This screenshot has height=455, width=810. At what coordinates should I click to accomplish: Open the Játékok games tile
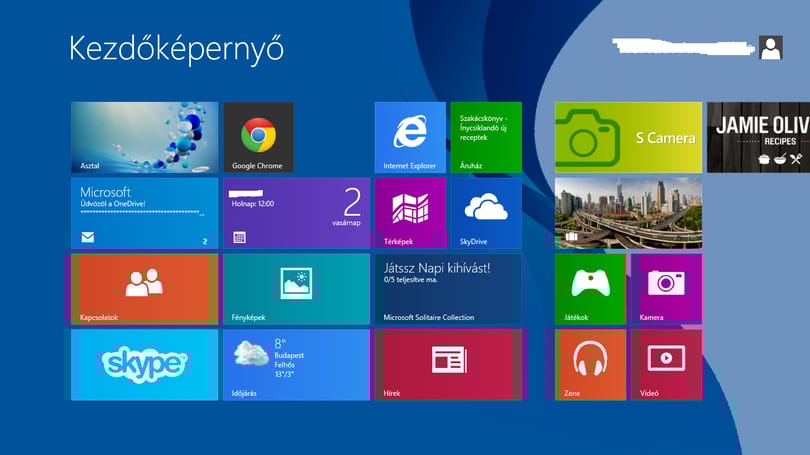coord(590,289)
